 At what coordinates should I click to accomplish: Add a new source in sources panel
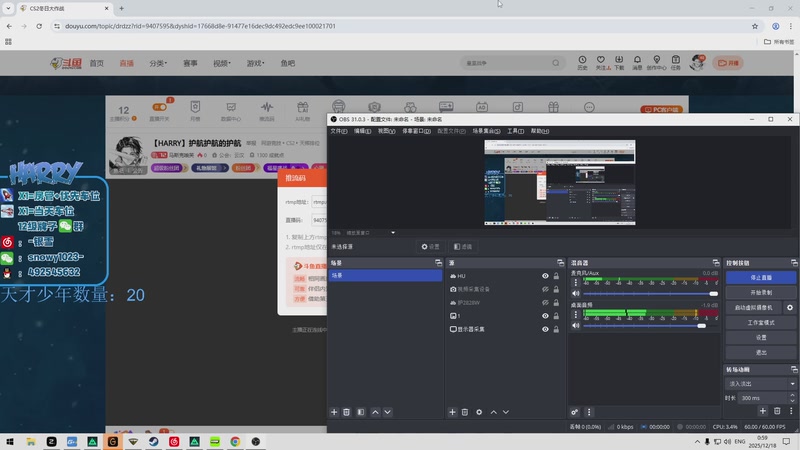tap(452, 412)
